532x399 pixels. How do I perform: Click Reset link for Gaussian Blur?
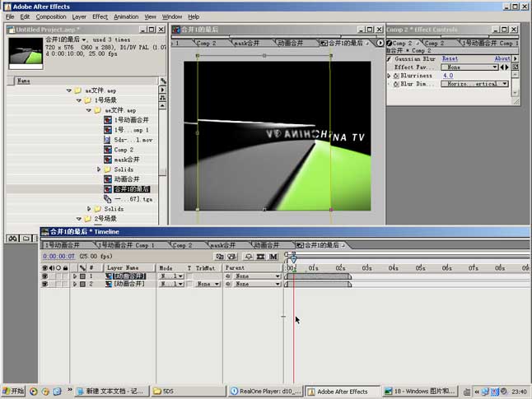click(450, 58)
